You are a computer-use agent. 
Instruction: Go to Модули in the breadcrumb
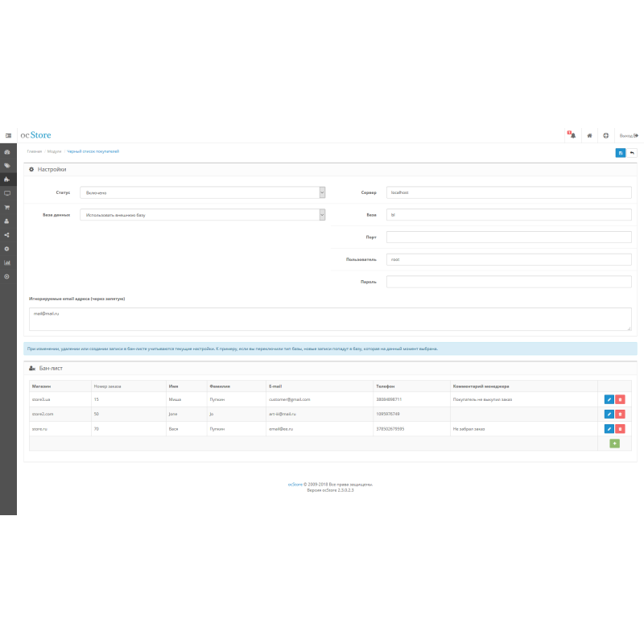[54, 151]
